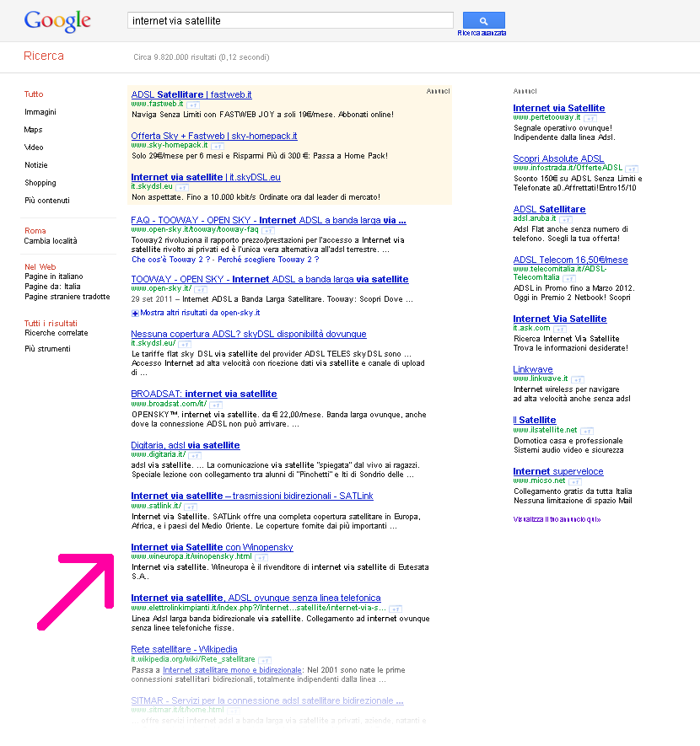The height and width of the screenshot is (746, 700).
Task: Click +1 button next to www.fastweb.it
Action: [193, 104]
